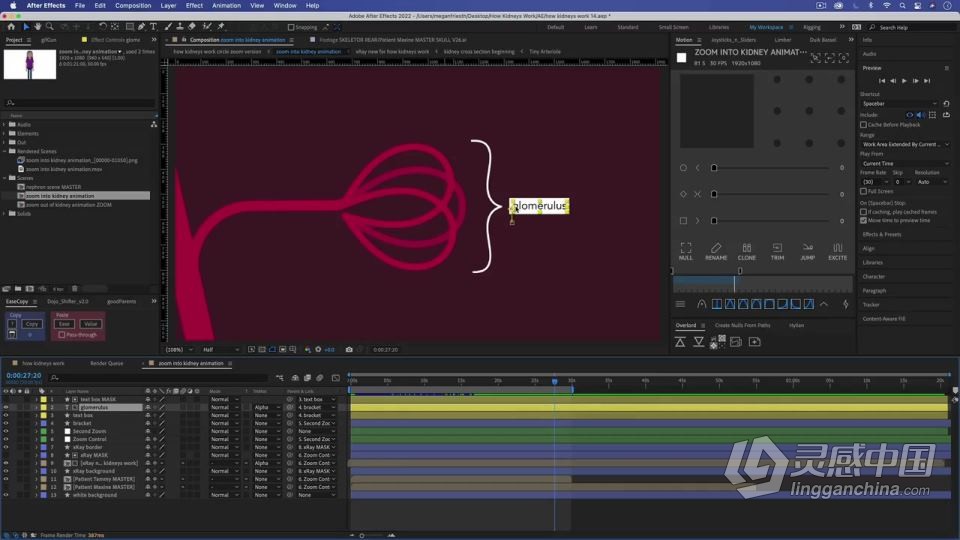Open the Play From Current Time dropdown
This screenshot has width=960, height=540.
[905, 163]
